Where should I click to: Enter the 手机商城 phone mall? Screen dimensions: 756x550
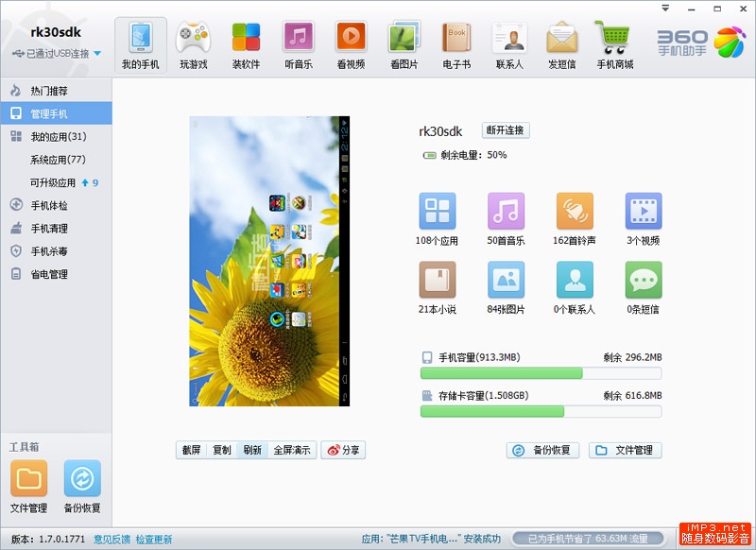[x=614, y=43]
